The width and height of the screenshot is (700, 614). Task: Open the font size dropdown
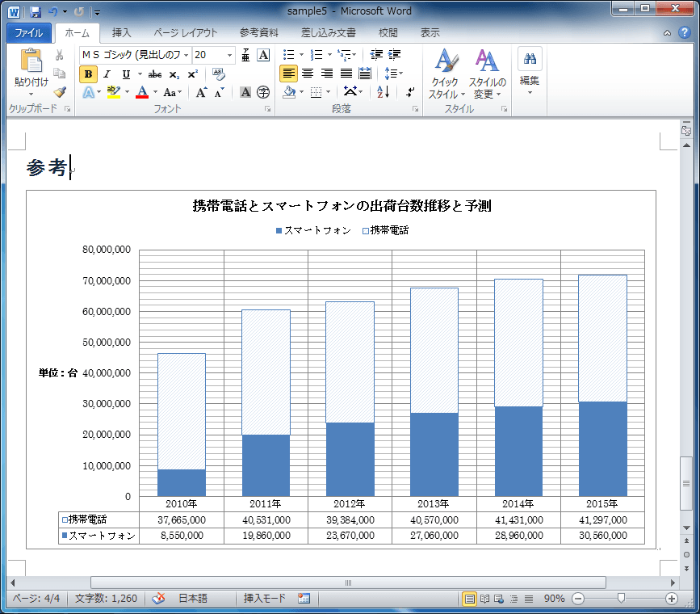(229, 55)
